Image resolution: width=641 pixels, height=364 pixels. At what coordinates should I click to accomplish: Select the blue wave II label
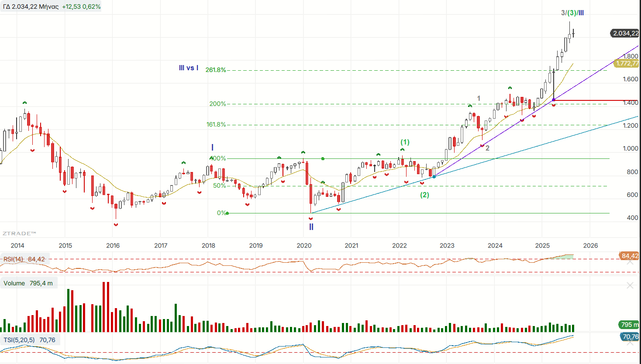tap(311, 227)
